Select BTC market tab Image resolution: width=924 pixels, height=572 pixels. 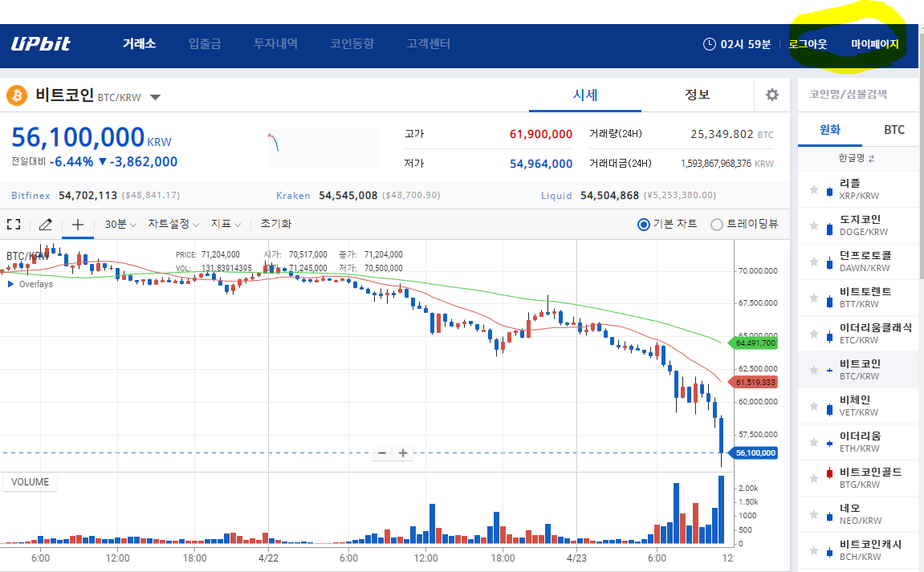(894, 130)
